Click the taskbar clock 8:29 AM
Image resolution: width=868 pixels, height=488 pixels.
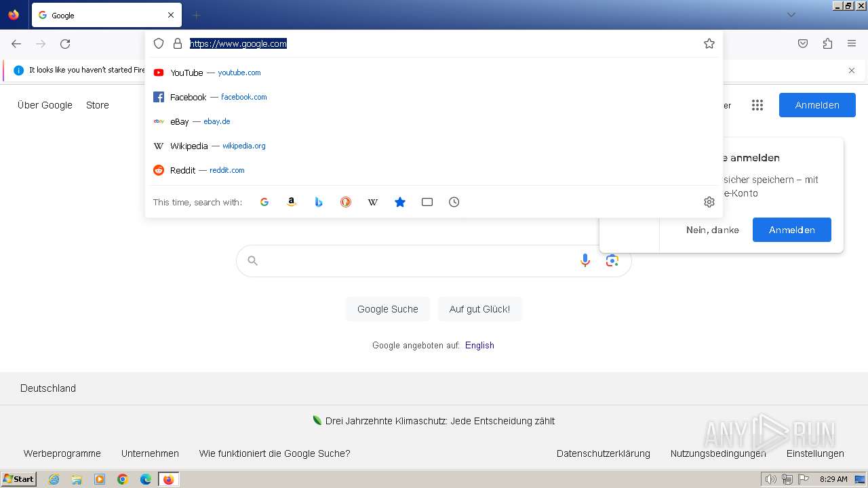pyautogui.click(x=833, y=479)
